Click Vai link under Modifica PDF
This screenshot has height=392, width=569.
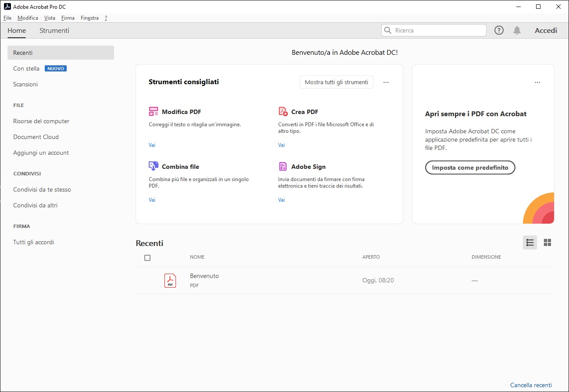tap(152, 145)
